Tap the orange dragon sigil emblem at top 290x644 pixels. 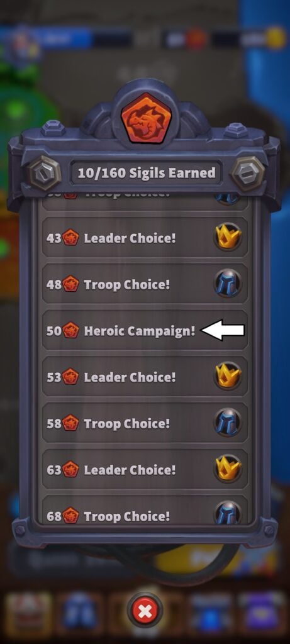tap(146, 118)
